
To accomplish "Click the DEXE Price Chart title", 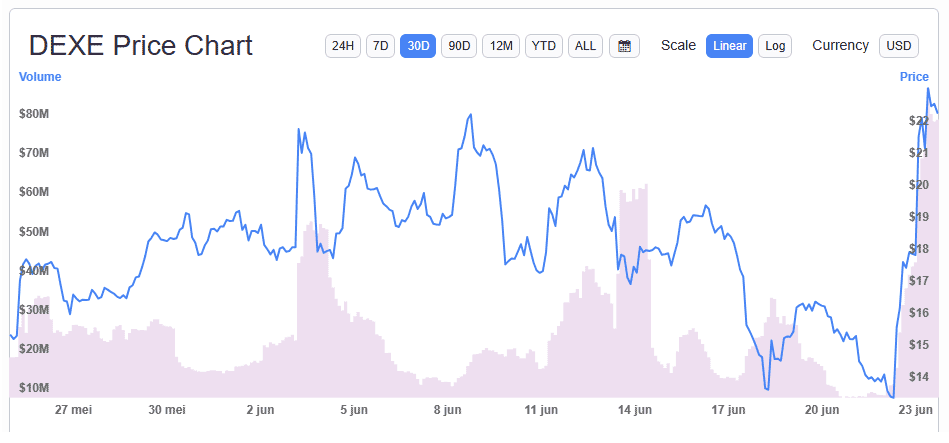I will click(x=140, y=46).
